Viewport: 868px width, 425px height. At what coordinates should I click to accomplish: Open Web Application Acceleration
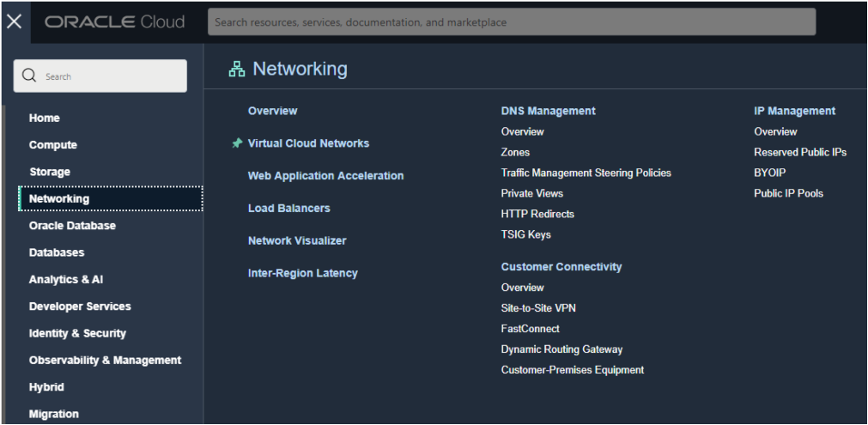(325, 175)
